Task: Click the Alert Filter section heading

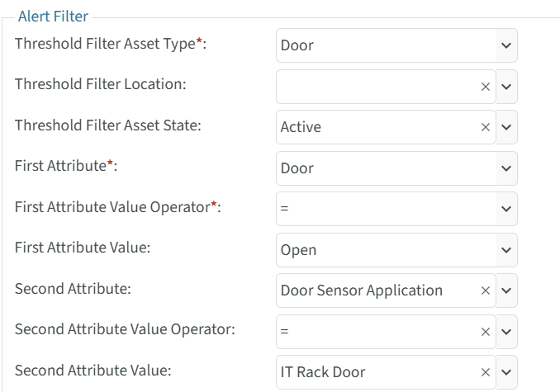Action: click(53, 17)
